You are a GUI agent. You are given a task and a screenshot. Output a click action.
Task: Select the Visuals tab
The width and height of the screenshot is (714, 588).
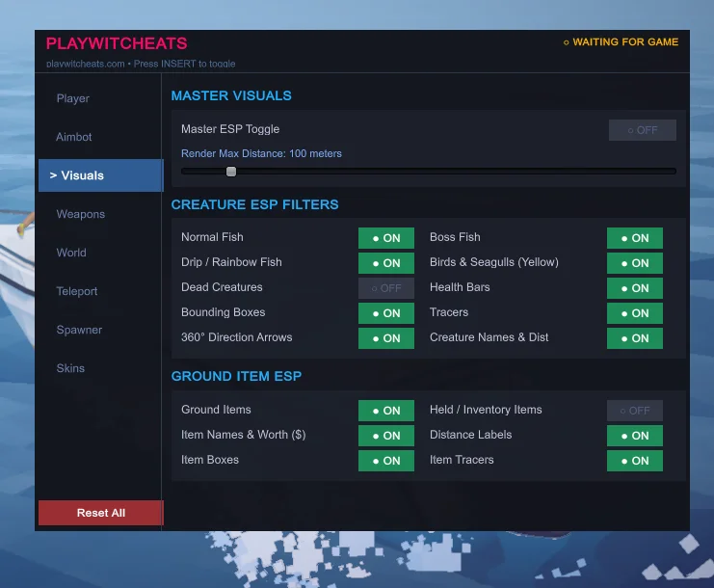(x=100, y=175)
